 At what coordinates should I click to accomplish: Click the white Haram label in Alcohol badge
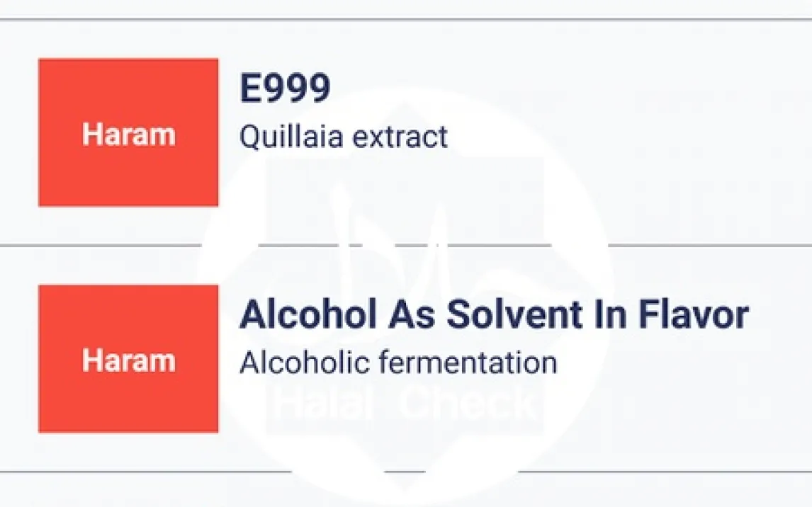point(128,360)
